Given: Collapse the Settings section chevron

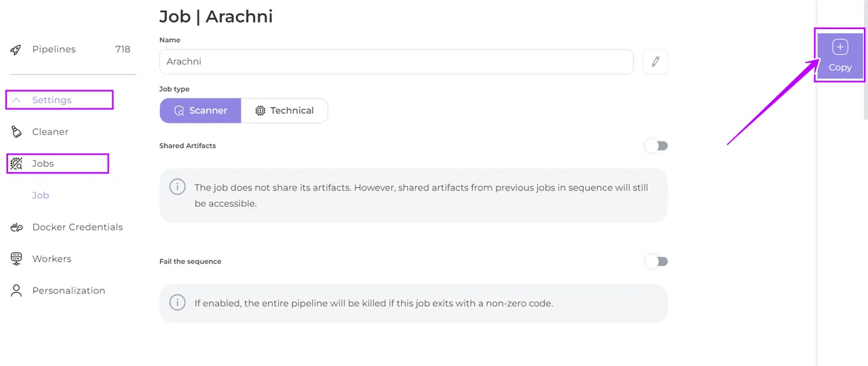Looking at the screenshot, I should point(17,100).
